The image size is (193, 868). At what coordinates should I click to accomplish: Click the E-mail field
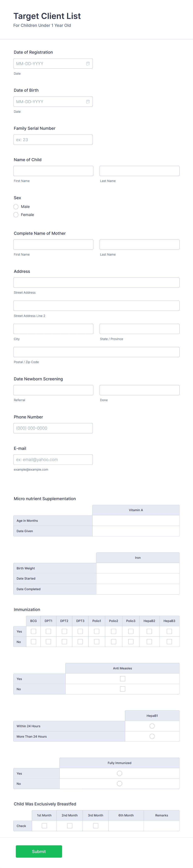coord(53,459)
